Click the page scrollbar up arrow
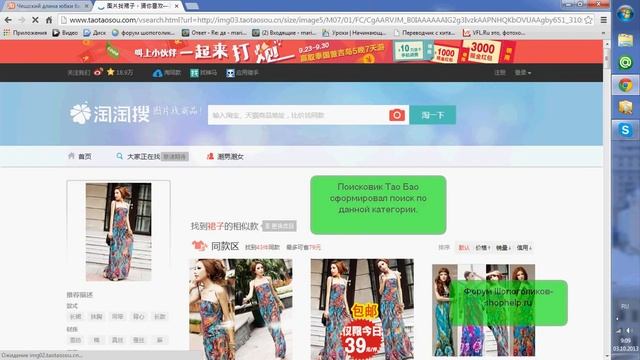This screenshot has height=360, width=640. pos(607,44)
